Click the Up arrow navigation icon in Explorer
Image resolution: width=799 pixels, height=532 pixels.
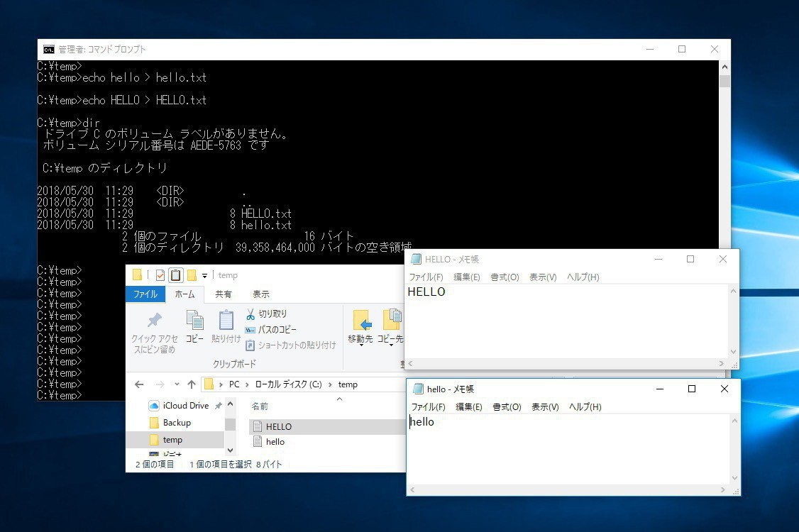pyautogui.click(x=191, y=384)
